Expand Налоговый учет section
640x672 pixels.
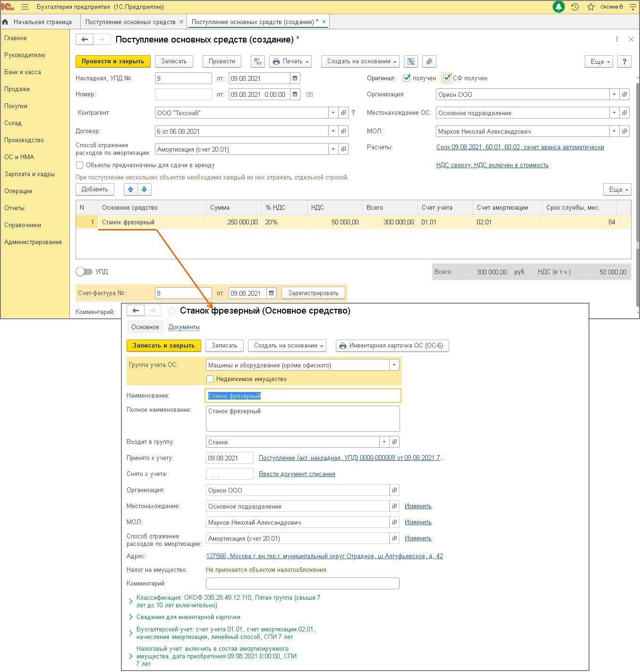coord(131,656)
